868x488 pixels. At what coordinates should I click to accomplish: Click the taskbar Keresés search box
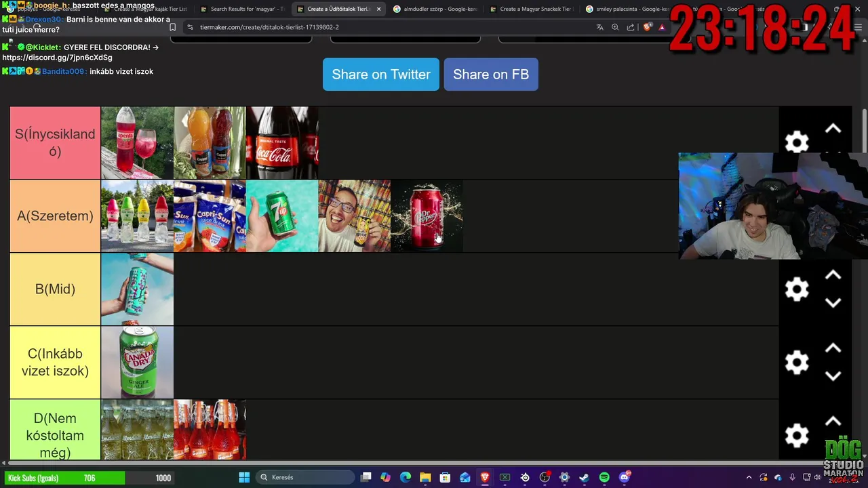pos(304,477)
